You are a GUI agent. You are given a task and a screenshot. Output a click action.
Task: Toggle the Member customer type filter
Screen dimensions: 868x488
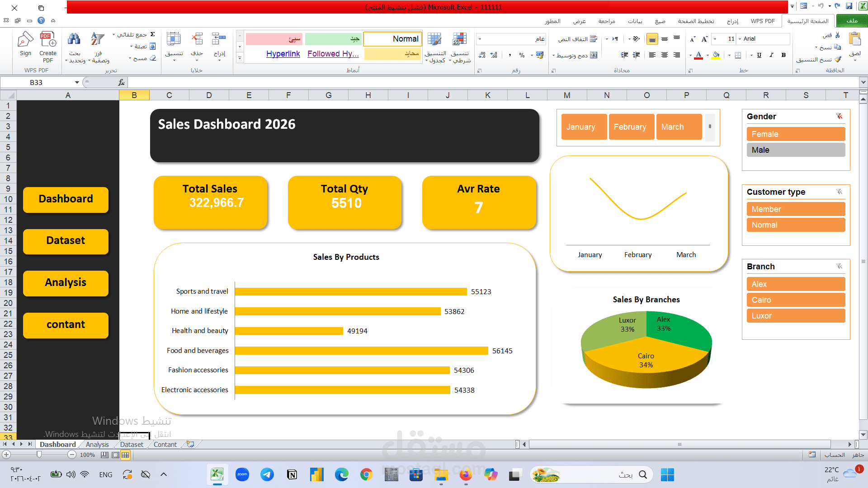[x=796, y=209]
